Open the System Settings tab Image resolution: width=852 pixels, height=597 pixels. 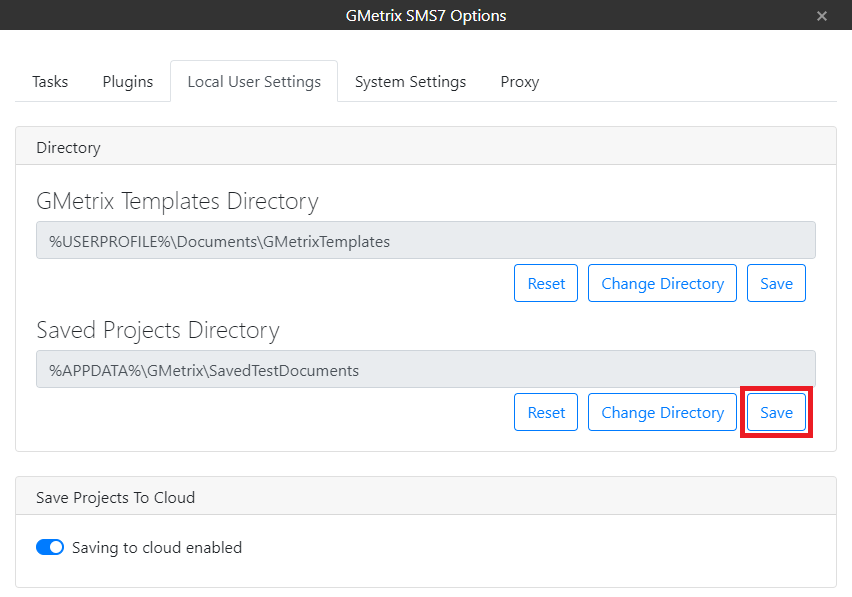click(x=410, y=81)
